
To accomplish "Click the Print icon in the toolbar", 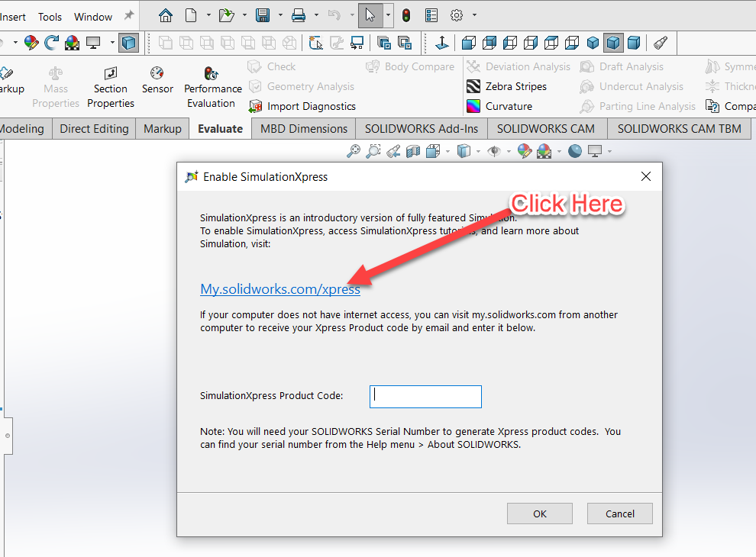I will click(x=299, y=15).
